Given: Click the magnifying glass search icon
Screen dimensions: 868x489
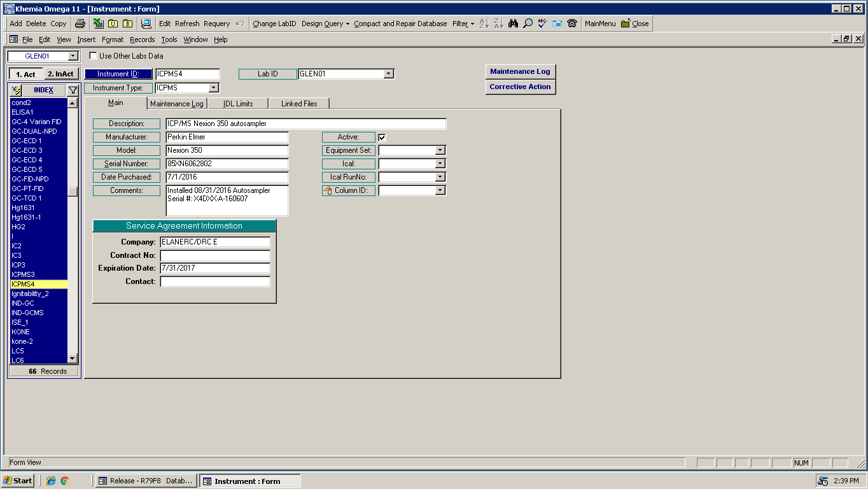Looking at the screenshot, I should coord(528,24).
